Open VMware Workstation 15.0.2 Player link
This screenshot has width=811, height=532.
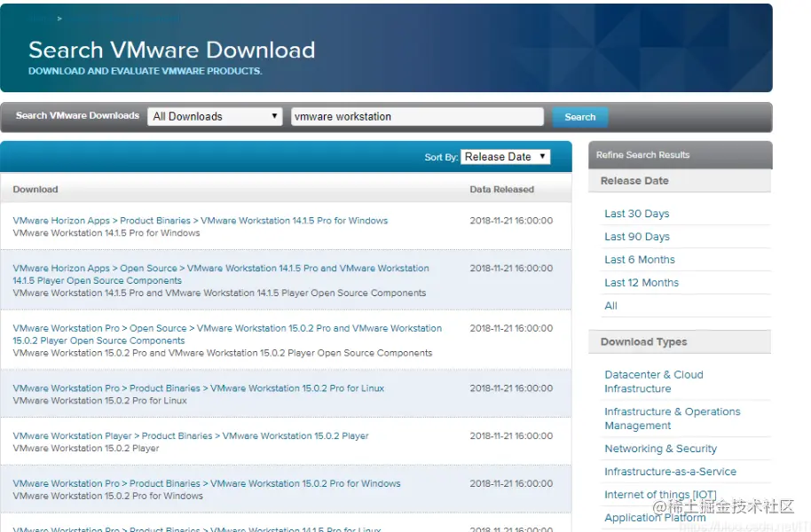pyautogui.click(x=191, y=436)
